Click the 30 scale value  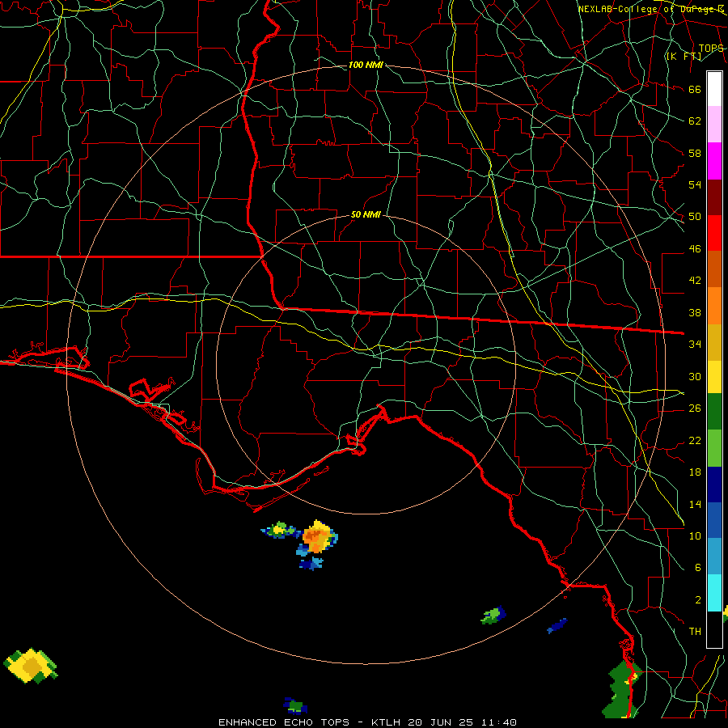pos(695,376)
